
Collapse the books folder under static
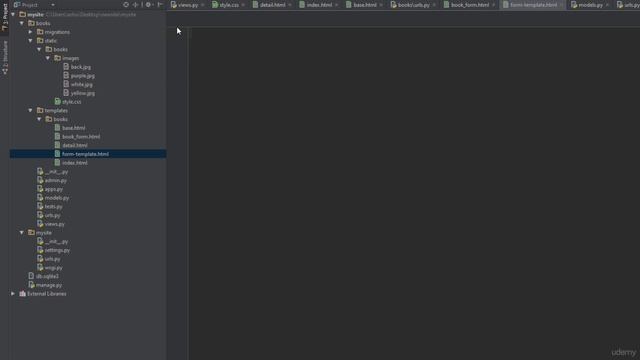point(39,49)
